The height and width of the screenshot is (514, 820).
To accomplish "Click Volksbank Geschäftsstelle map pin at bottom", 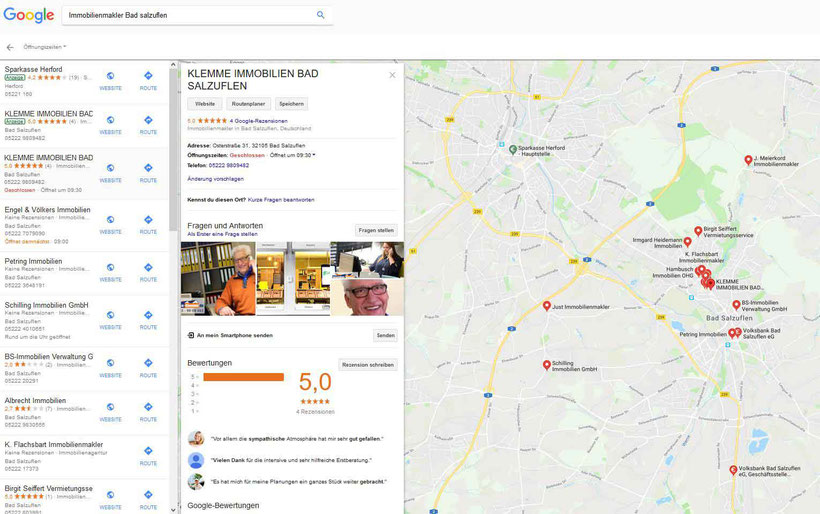I will (733, 471).
